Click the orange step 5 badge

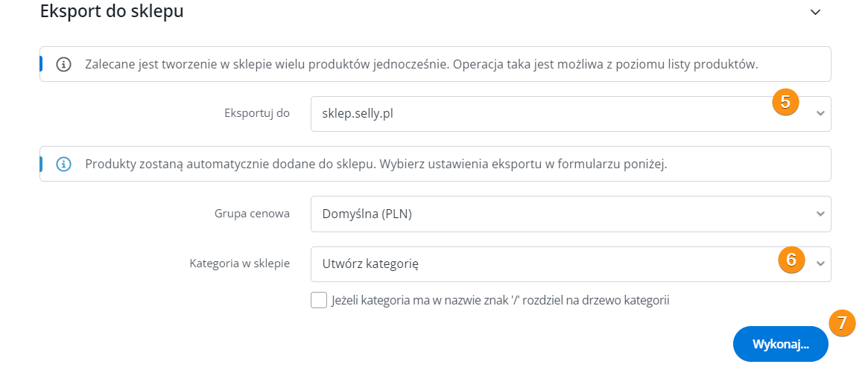point(785,101)
